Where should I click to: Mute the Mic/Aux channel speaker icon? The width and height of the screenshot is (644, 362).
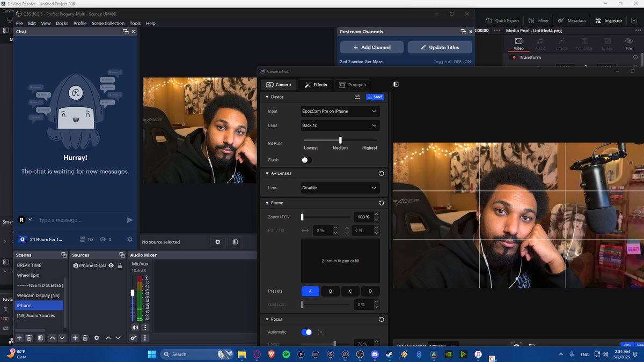coord(135,327)
